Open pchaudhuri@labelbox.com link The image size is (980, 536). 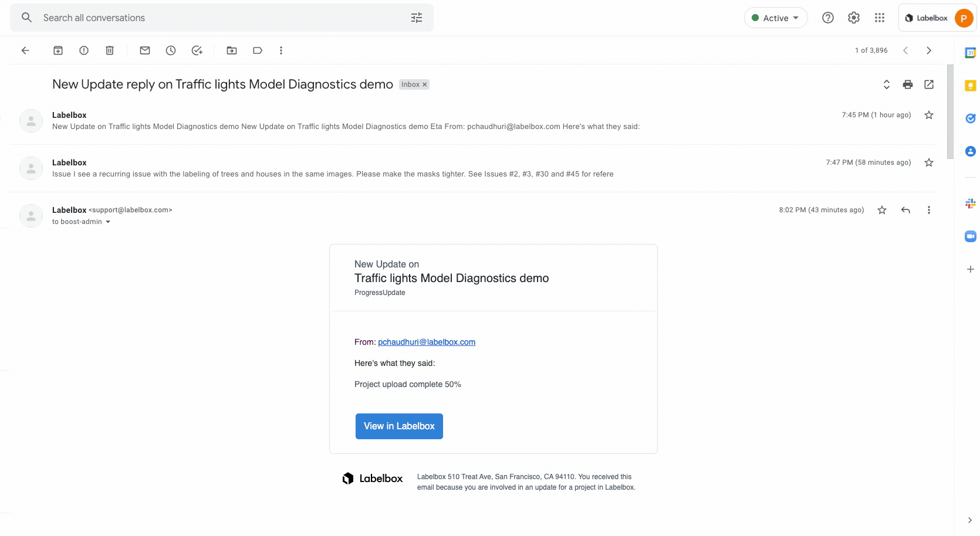pos(427,342)
